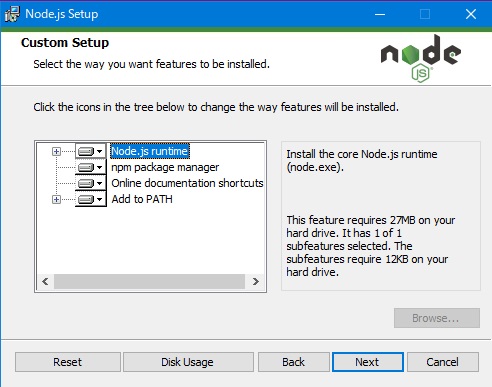Open the npm package manager install dropdown
This screenshot has height=387, width=492.
90,167
